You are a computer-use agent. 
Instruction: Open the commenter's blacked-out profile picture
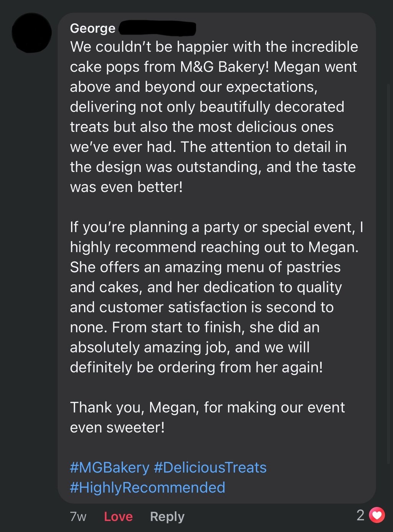pyautogui.click(x=32, y=33)
